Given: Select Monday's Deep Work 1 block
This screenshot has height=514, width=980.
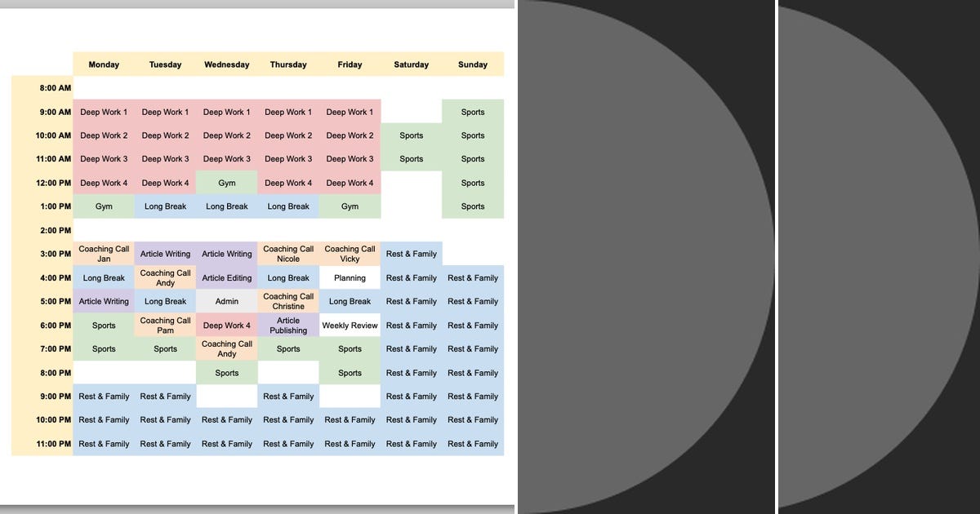Looking at the screenshot, I should point(103,112).
